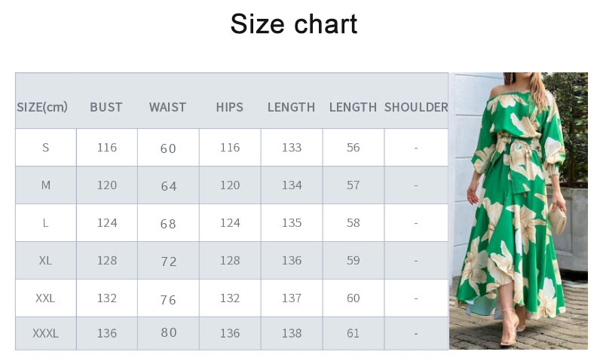This screenshot has width=603, height=364.
Task: Click the L size row label
Action: coord(46,223)
